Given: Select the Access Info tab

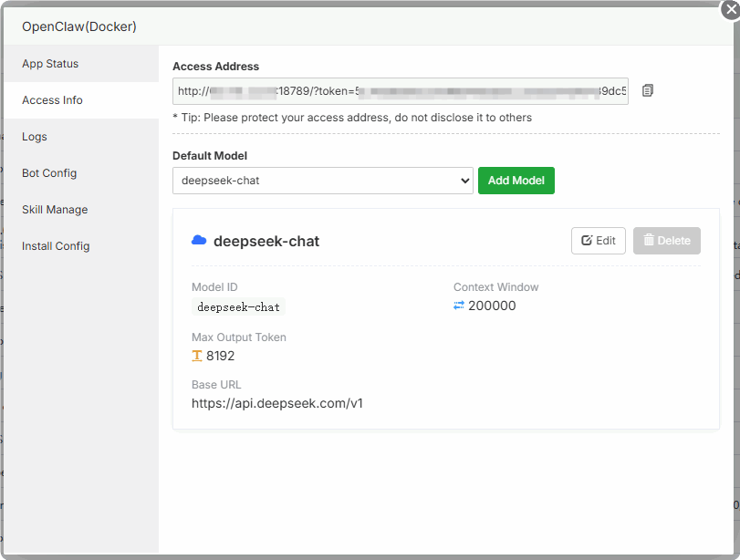Looking at the screenshot, I should pos(52,100).
